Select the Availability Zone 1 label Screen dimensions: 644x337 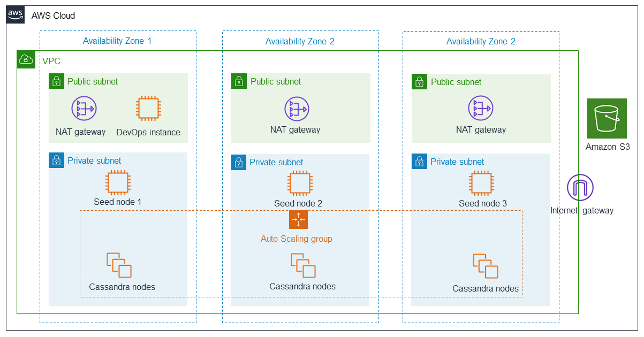tap(117, 41)
